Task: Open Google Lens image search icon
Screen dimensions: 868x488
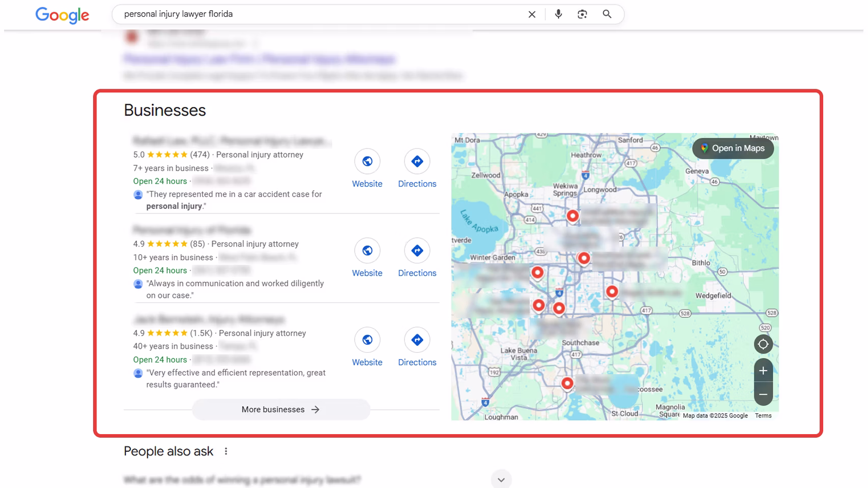Action: [x=582, y=14]
